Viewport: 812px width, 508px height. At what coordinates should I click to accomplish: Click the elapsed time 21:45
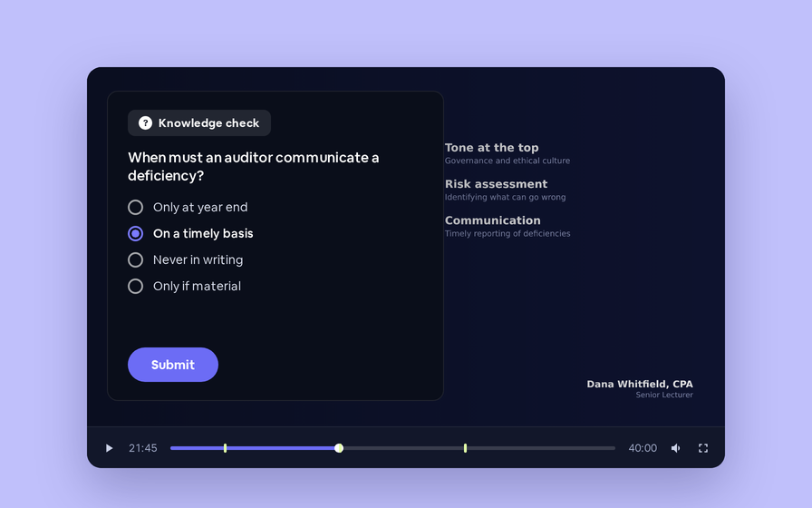[x=143, y=448]
